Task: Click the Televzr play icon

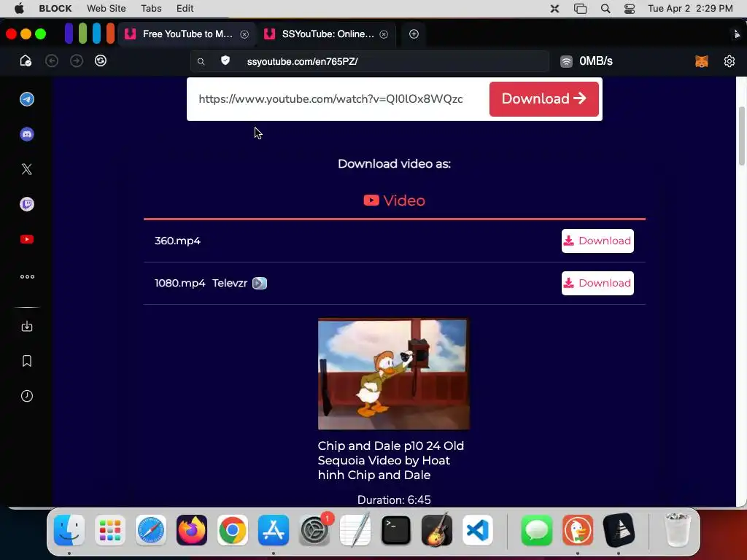Action: point(260,284)
